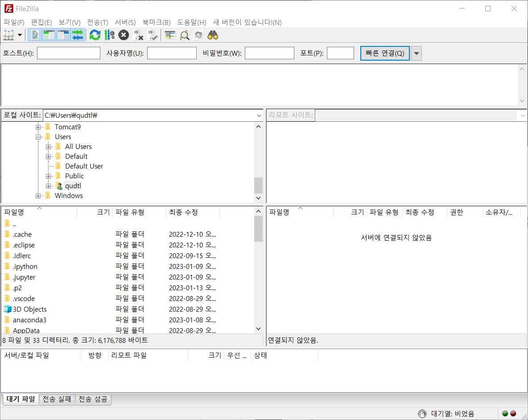This screenshot has width=528, height=420.
Task: Toggle queue processing icon
Action: pyautogui.click(x=109, y=35)
